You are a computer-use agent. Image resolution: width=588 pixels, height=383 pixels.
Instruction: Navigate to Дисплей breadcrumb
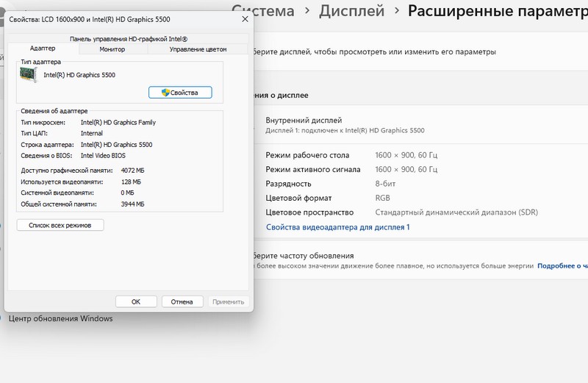[351, 11]
